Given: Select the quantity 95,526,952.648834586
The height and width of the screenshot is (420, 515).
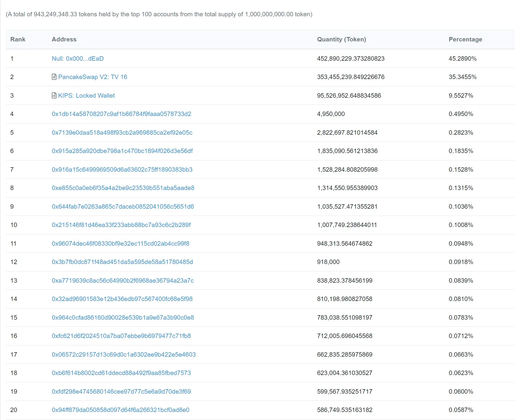Looking at the screenshot, I should (349, 96).
